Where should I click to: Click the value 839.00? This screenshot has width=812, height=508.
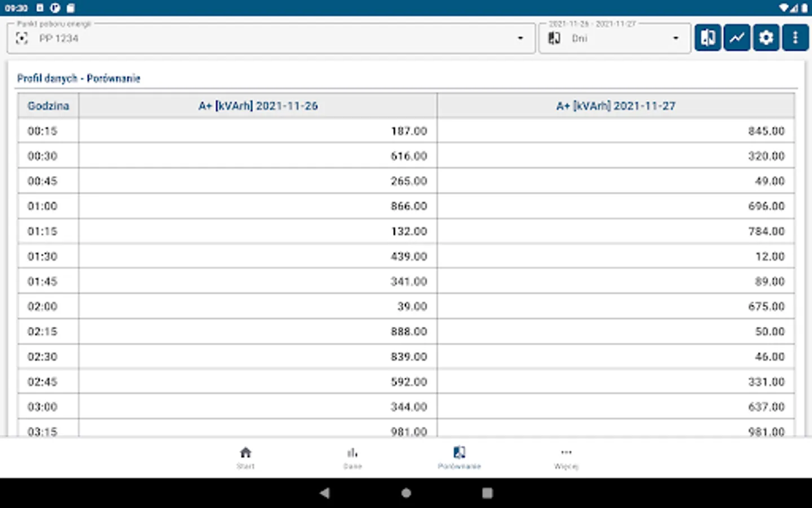(409, 357)
